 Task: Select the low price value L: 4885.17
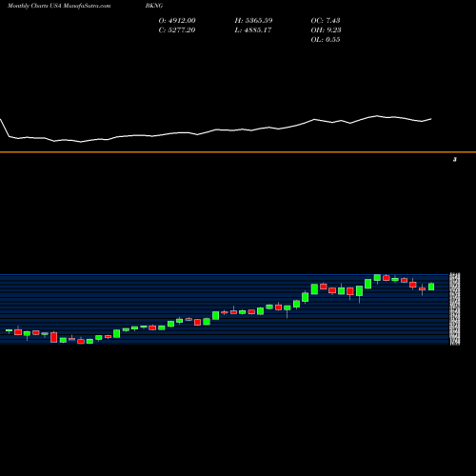click(253, 30)
